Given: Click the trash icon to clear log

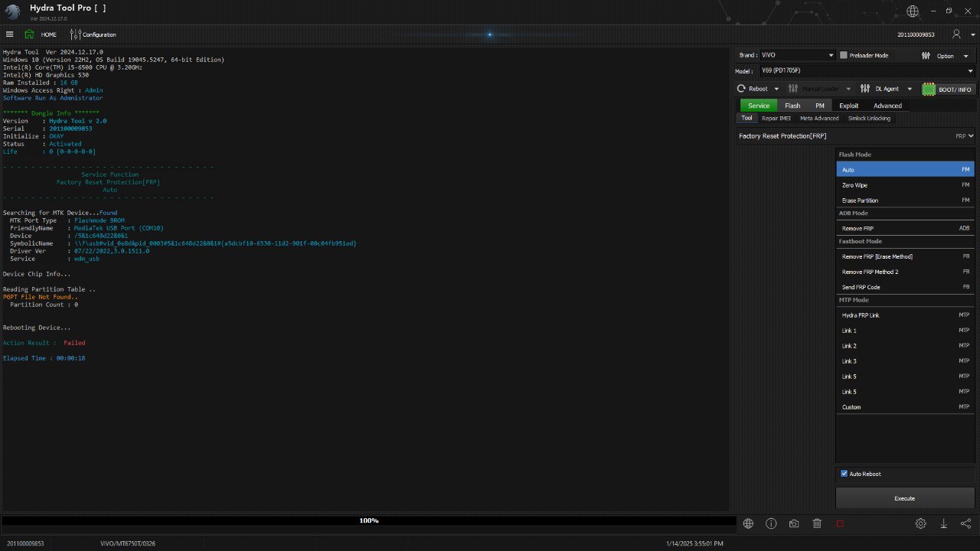Looking at the screenshot, I should click(x=817, y=523).
